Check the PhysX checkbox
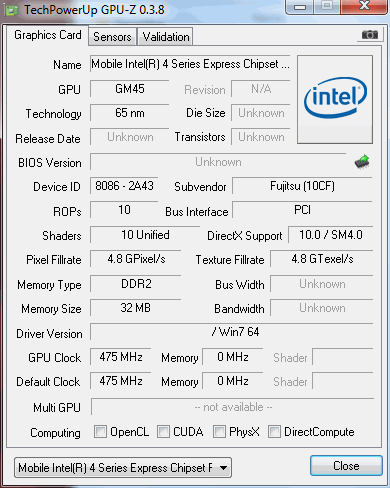The width and height of the screenshot is (390, 488). [x=219, y=431]
